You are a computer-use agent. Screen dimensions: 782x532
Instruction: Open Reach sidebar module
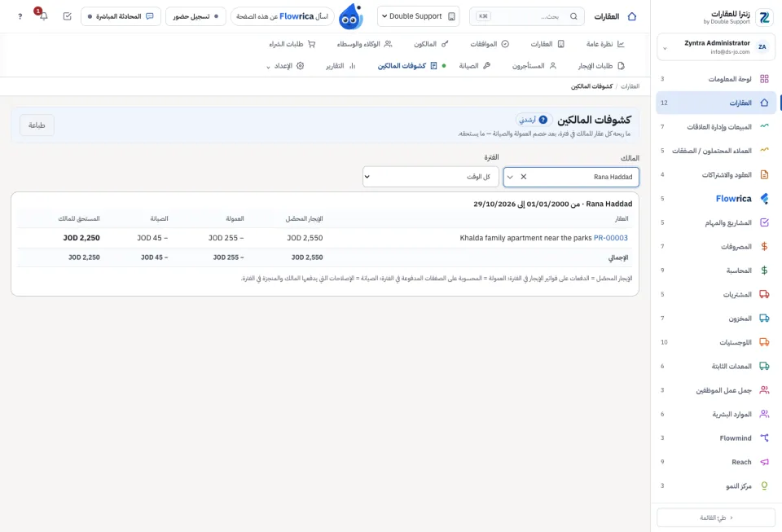716,462
